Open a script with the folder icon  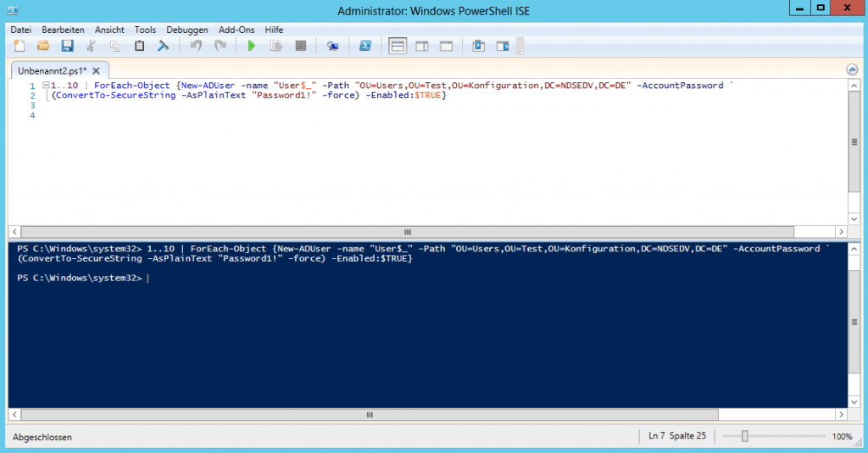(x=43, y=46)
